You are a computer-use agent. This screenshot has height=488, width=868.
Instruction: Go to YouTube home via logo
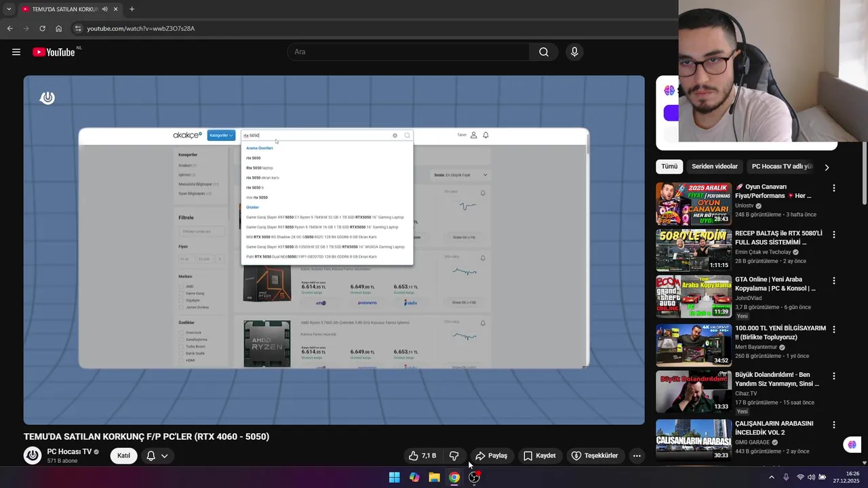pyautogui.click(x=54, y=52)
